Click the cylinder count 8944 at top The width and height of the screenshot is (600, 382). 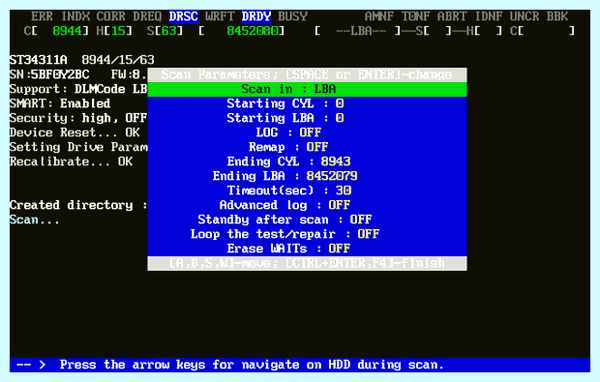(x=67, y=31)
